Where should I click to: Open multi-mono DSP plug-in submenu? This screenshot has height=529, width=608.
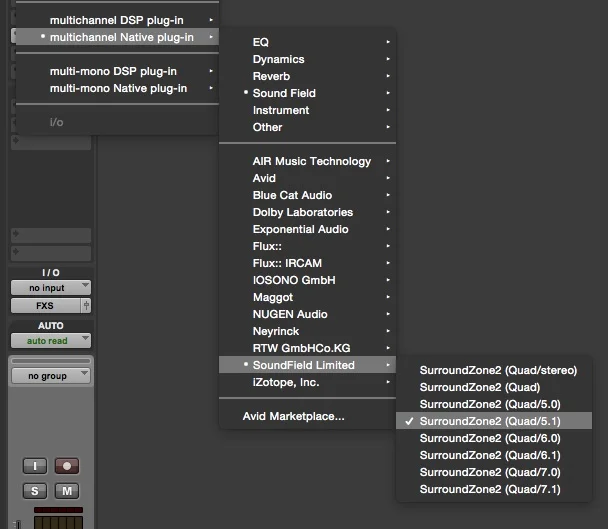coord(117,71)
